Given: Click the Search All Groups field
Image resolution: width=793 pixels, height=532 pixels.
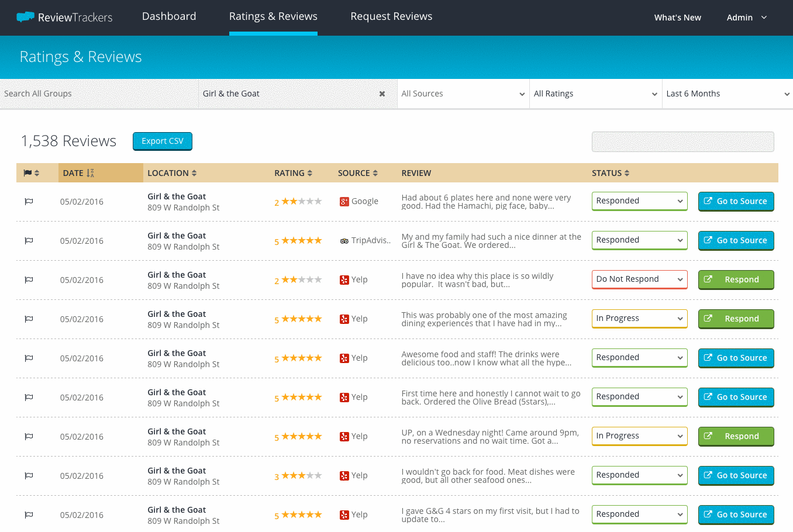Looking at the screenshot, I should click(99, 94).
